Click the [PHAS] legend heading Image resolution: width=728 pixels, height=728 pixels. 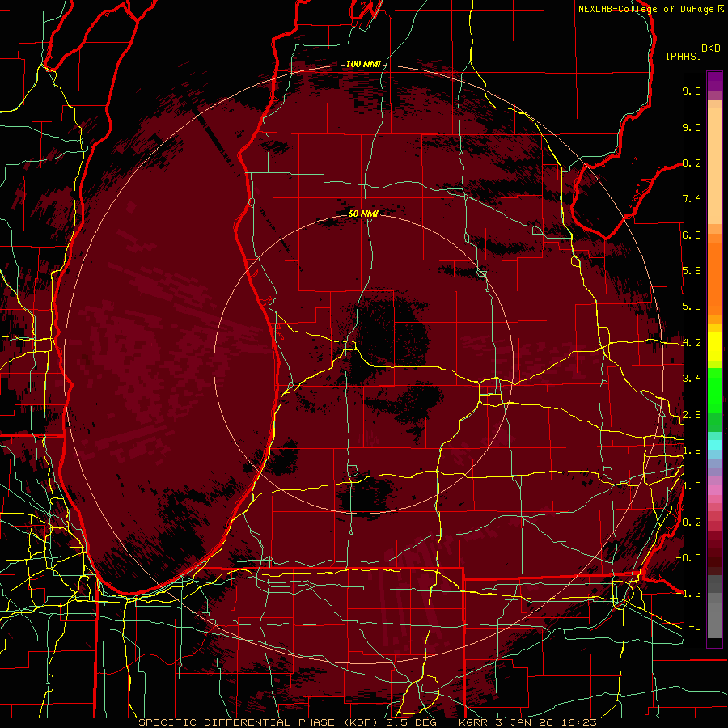pyautogui.click(x=684, y=56)
